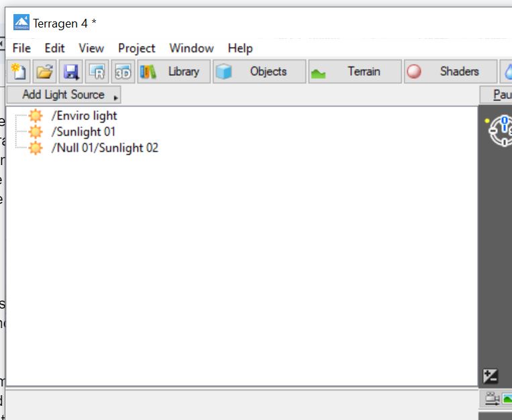
Task: Click the camera icon below the preview
Action: (492, 399)
